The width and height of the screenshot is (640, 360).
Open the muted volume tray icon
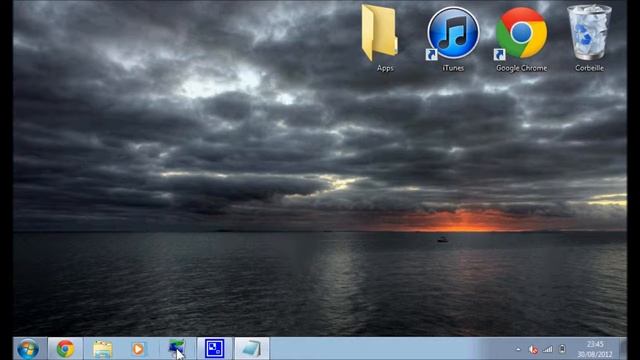[533, 349]
